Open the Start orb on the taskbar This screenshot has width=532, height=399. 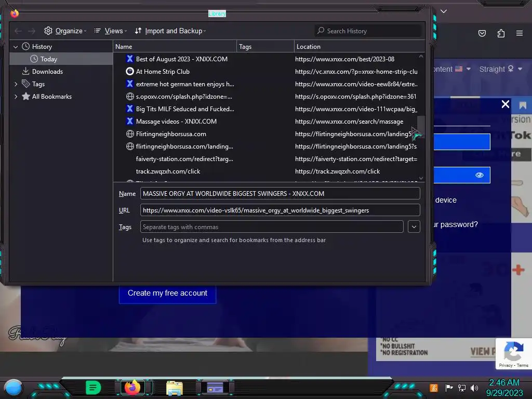13,388
